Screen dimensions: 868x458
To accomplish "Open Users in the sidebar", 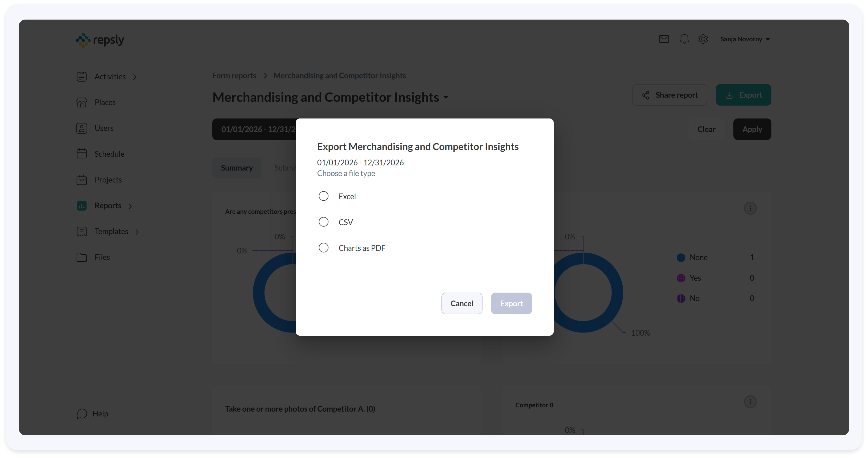I will [x=104, y=128].
